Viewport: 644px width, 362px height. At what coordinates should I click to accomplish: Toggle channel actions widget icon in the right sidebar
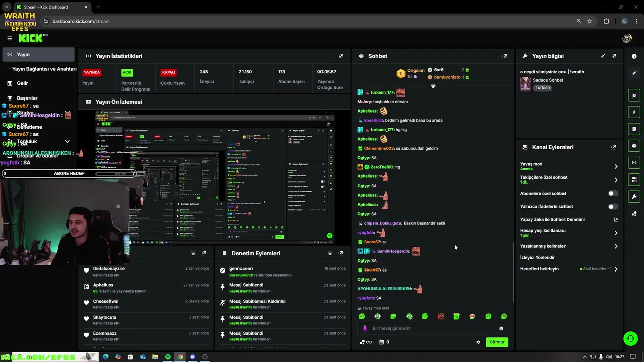(634, 179)
